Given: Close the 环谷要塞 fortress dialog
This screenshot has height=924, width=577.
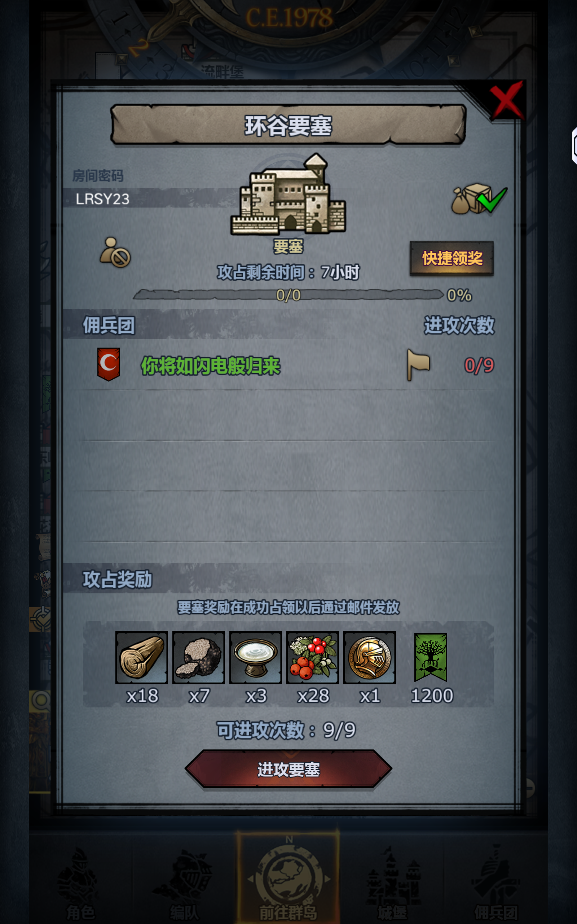Looking at the screenshot, I should [x=507, y=101].
